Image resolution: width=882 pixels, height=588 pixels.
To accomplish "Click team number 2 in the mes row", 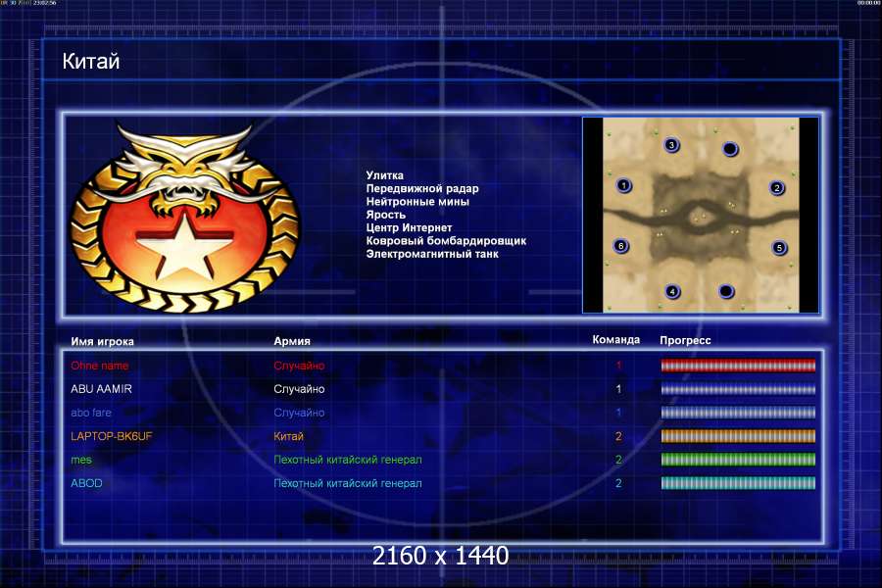I will pos(618,460).
